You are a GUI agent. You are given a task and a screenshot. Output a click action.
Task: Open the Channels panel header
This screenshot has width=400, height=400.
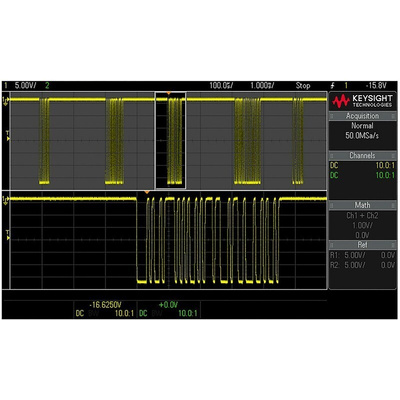pyautogui.click(x=362, y=156)
